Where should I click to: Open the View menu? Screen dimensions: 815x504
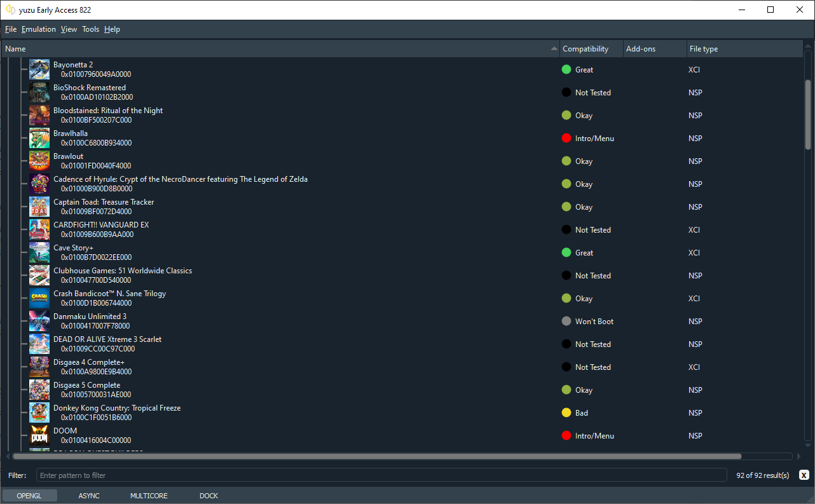point(69,29)
